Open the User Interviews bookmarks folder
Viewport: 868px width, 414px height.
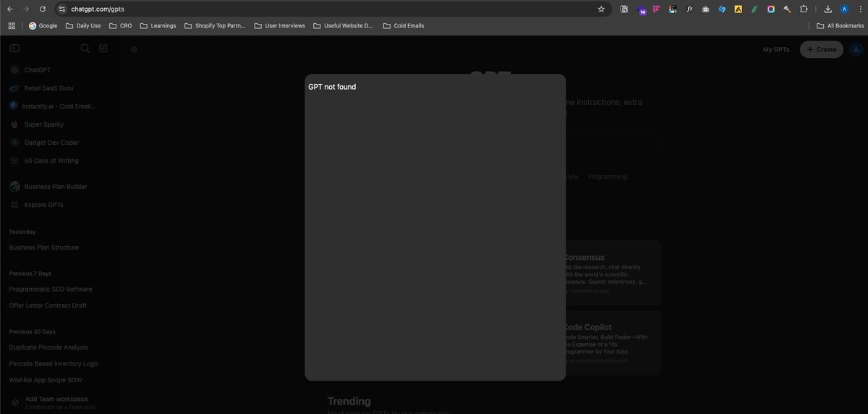[x=280, y=25]
